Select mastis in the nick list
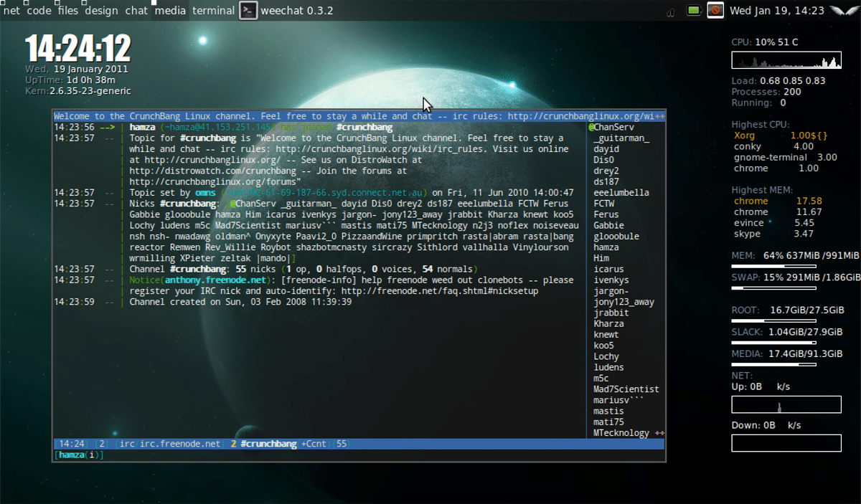Image resolution: width=861 pixels, height=504 pixels. (609, 411)
